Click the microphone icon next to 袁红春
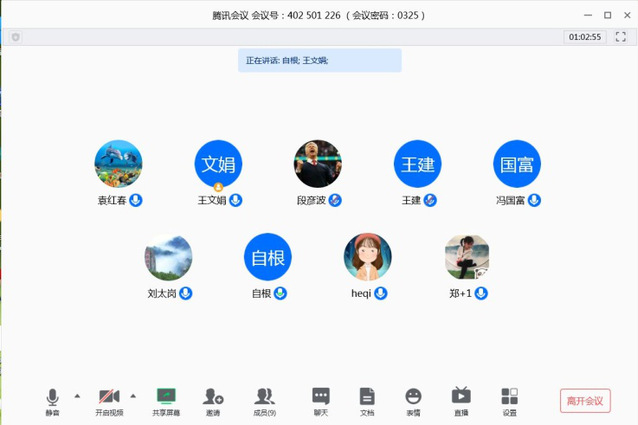 pos(136,200)
